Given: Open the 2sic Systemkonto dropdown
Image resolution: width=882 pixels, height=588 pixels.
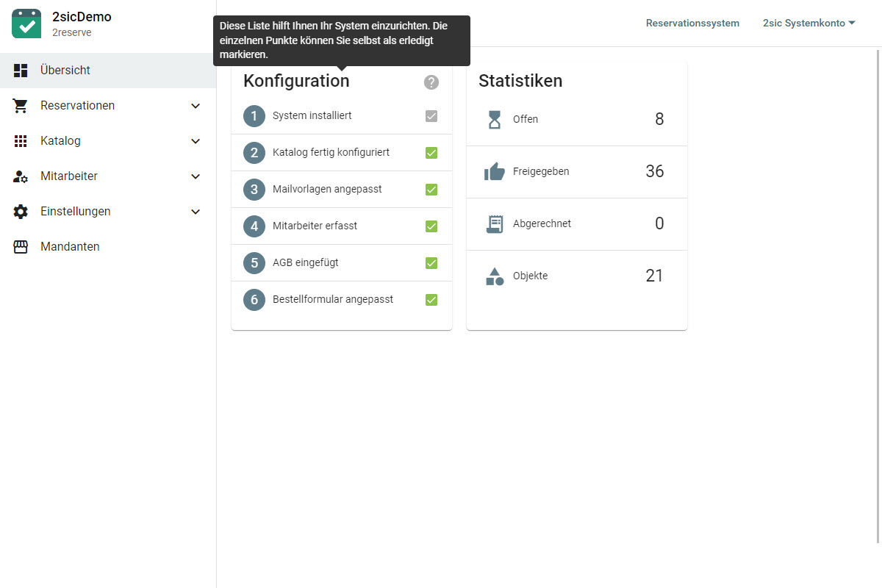Looking at the screenshot, I should (808, 23).
